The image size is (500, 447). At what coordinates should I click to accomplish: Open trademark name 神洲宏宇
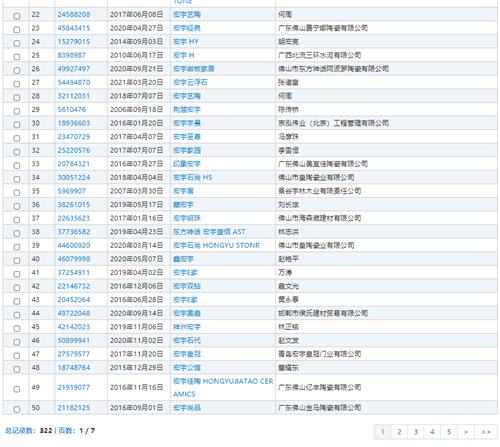[187, 327]
